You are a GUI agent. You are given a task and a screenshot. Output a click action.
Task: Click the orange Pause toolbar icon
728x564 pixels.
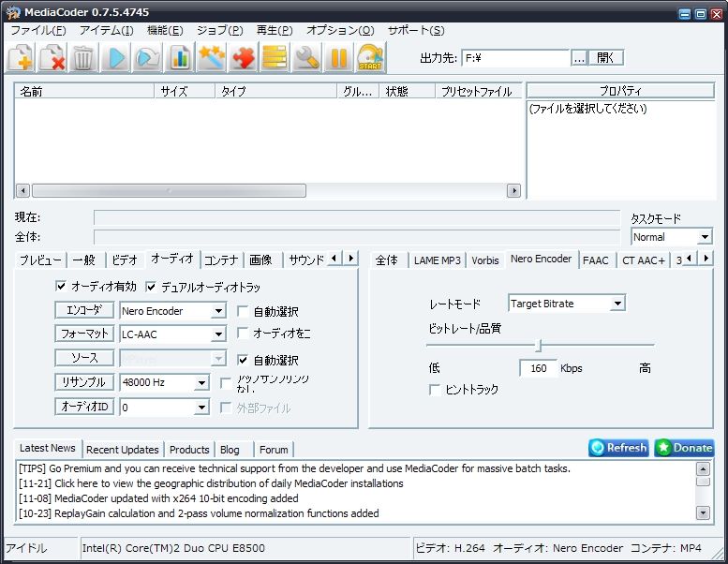point(338,57)
